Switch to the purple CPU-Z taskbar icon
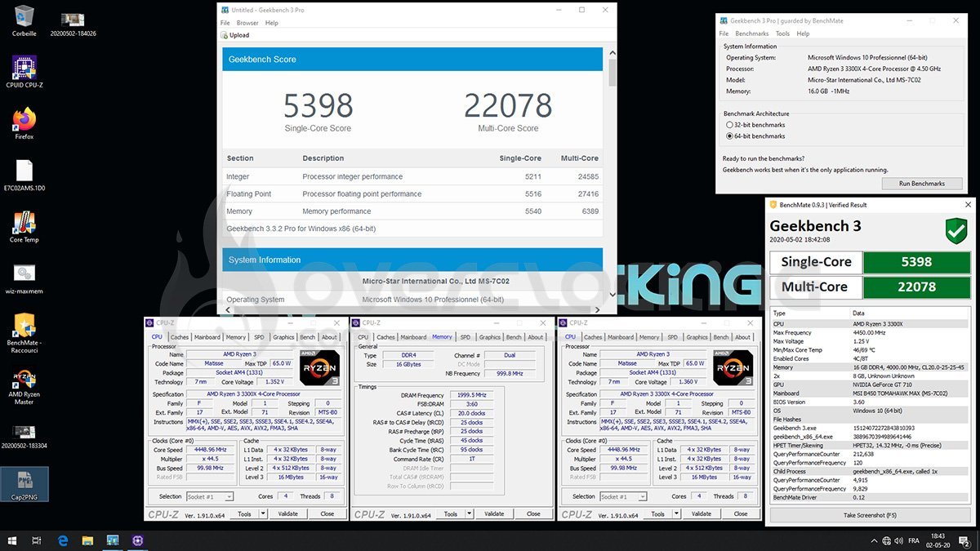The image size is (980, 551). (137, 540)
